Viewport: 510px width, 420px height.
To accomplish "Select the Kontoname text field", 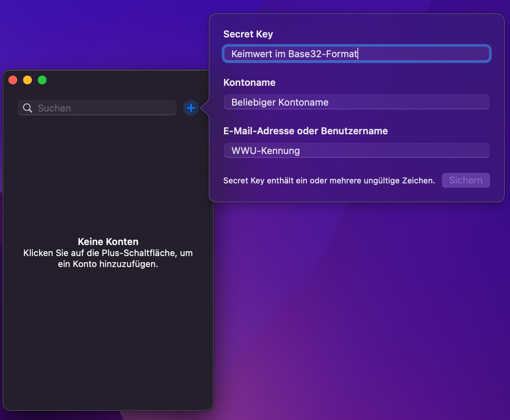I will point(356,102).
